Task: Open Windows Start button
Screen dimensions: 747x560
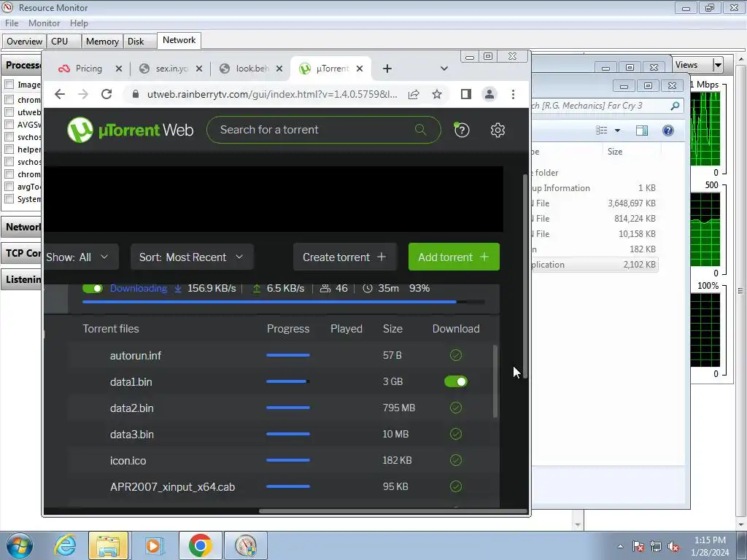Action: tap(20, 545)
